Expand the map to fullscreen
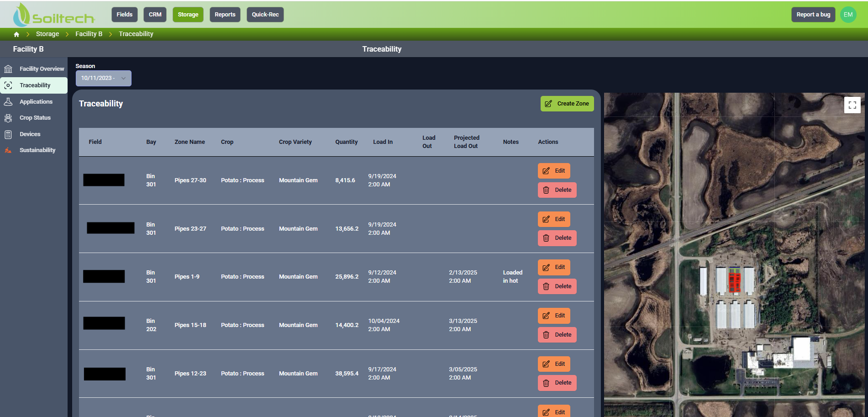This screenshot has height=417, width=868. pos(852,105)
